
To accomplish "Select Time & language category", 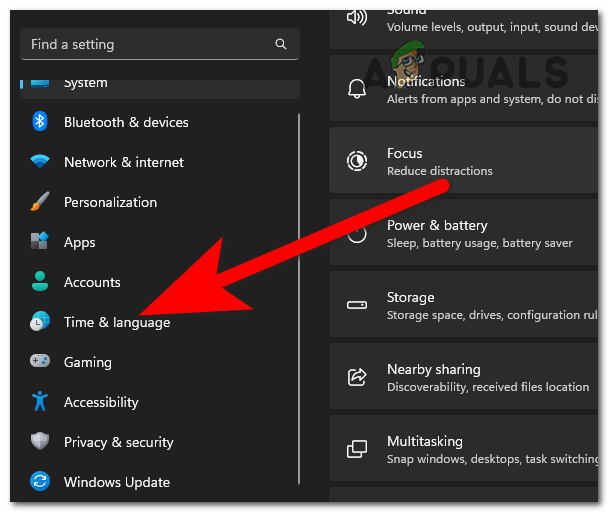I will (x=160, y=322).
